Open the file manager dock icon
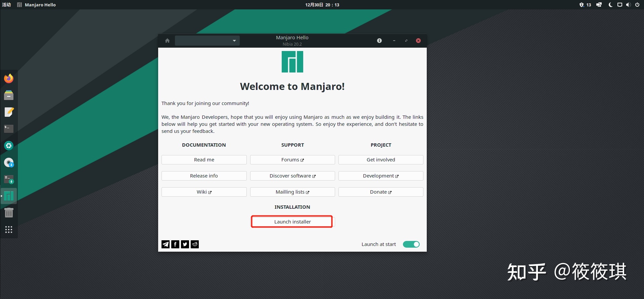 pos(9,95)
